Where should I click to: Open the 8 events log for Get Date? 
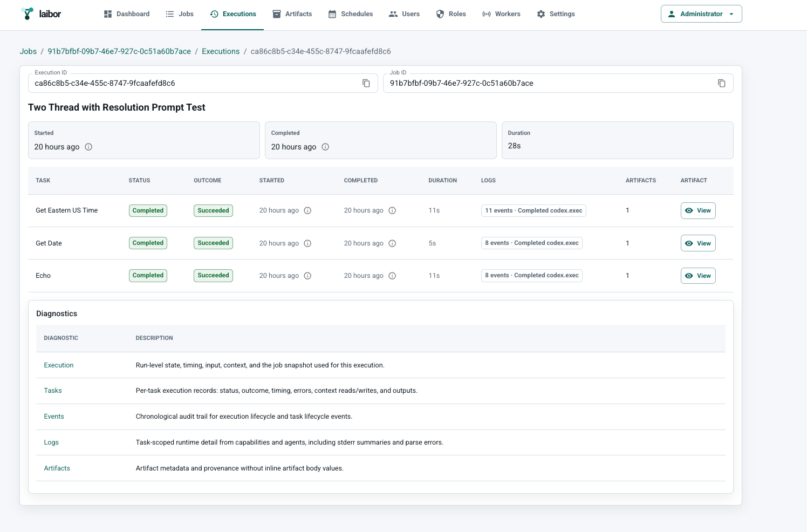point(532,243)
